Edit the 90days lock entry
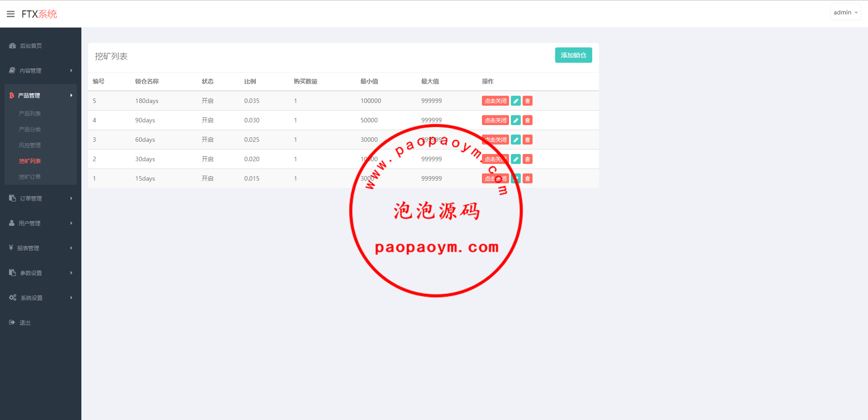Screen dimensions: 868x420 point(516,120)
